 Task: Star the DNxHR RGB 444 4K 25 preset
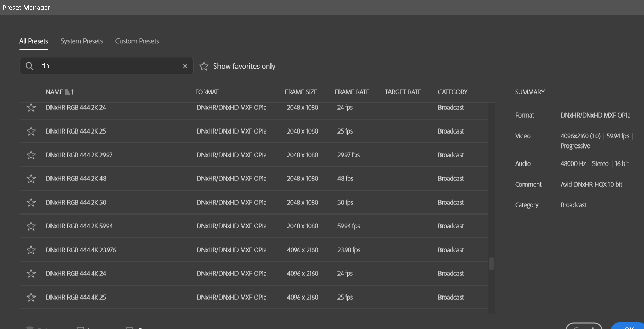[31, 297]
